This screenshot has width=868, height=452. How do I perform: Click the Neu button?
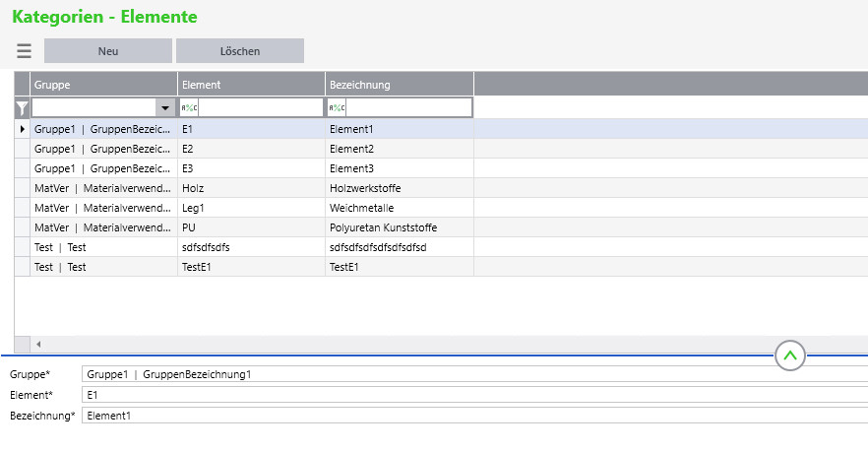coord(108,51)
